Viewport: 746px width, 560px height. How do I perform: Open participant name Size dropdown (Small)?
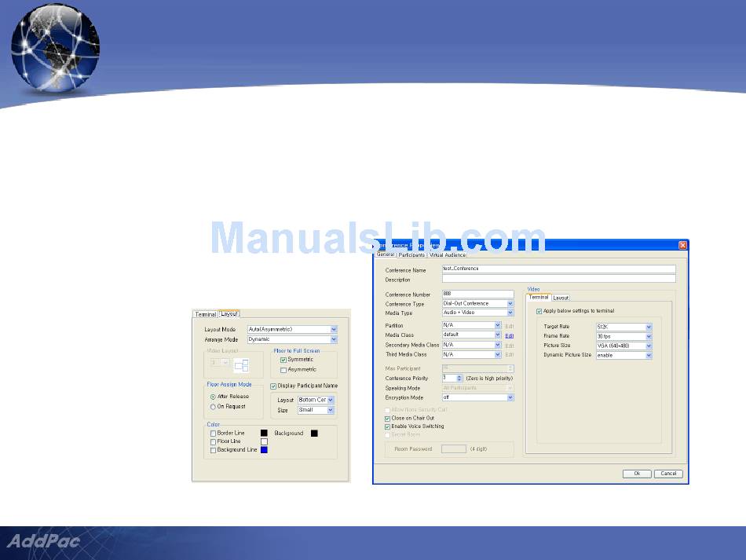coord(316,410)
